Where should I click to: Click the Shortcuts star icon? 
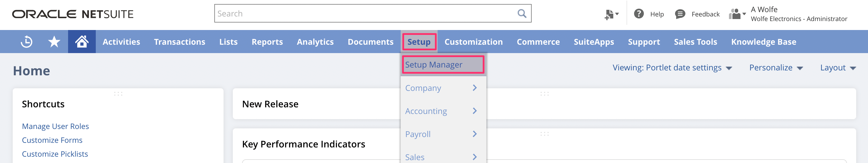[54, 42]
